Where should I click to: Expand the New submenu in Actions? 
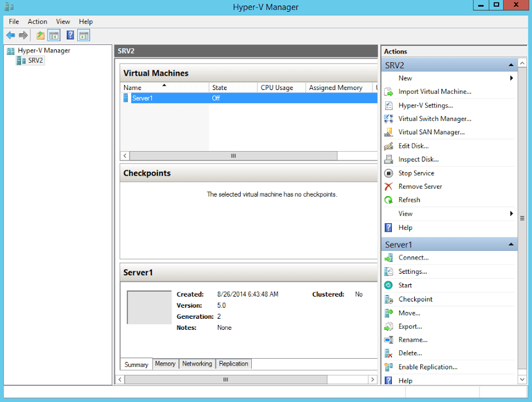[x=511, y=78]
